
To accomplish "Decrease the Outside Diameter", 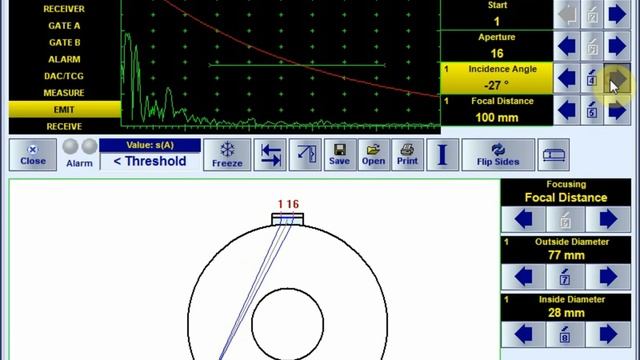I will [x=523, y=277].
